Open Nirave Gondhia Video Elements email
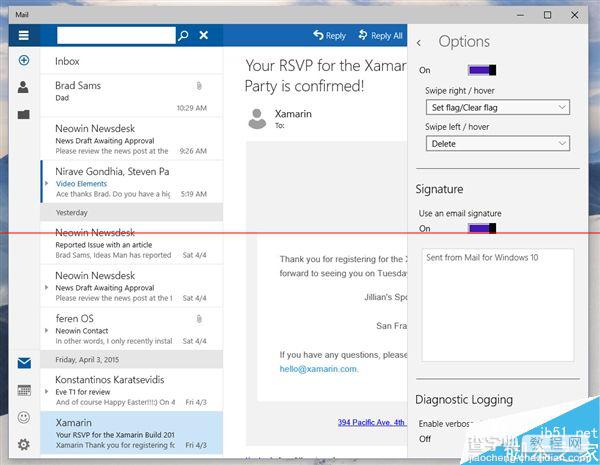This screenshot has width=600, height=465. pos(132,182)
